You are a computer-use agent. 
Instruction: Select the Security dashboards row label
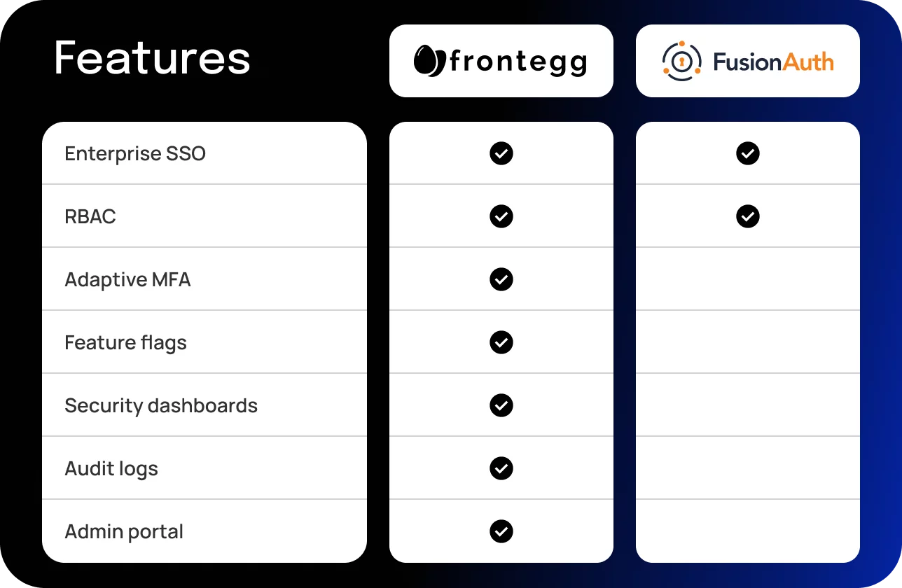[161, 405]
